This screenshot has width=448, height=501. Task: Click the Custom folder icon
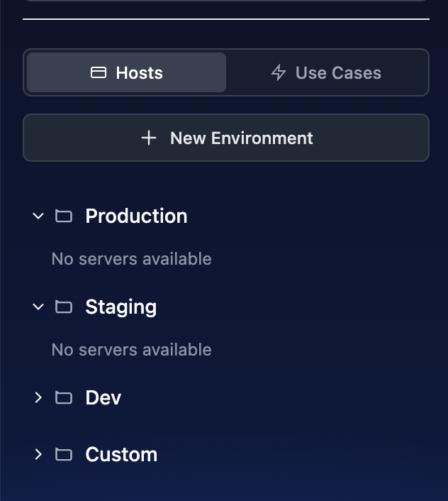click(64, 454)
